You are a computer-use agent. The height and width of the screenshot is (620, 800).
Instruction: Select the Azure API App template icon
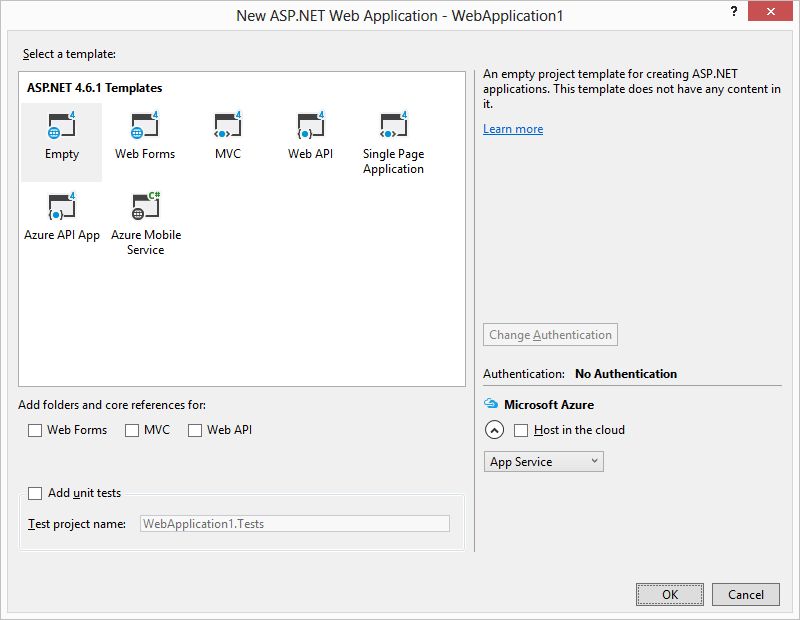pyautogui.click(x=61, y=206)
